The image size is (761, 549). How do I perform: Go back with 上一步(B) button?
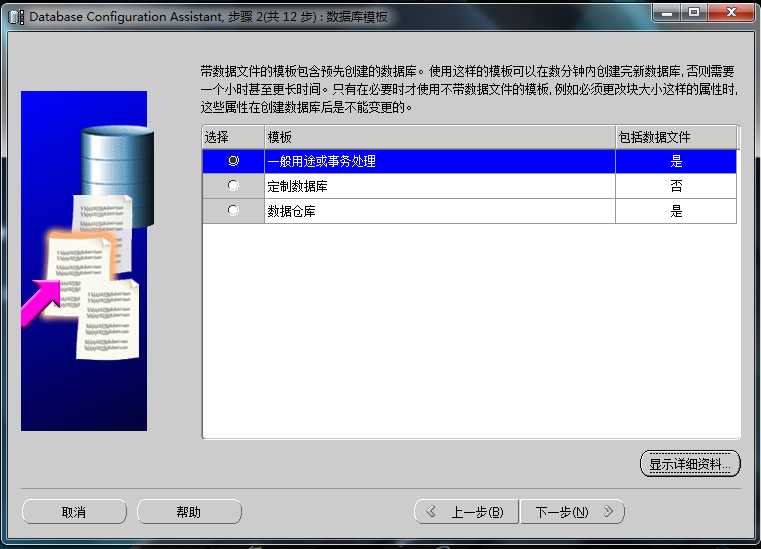[466, 512]
